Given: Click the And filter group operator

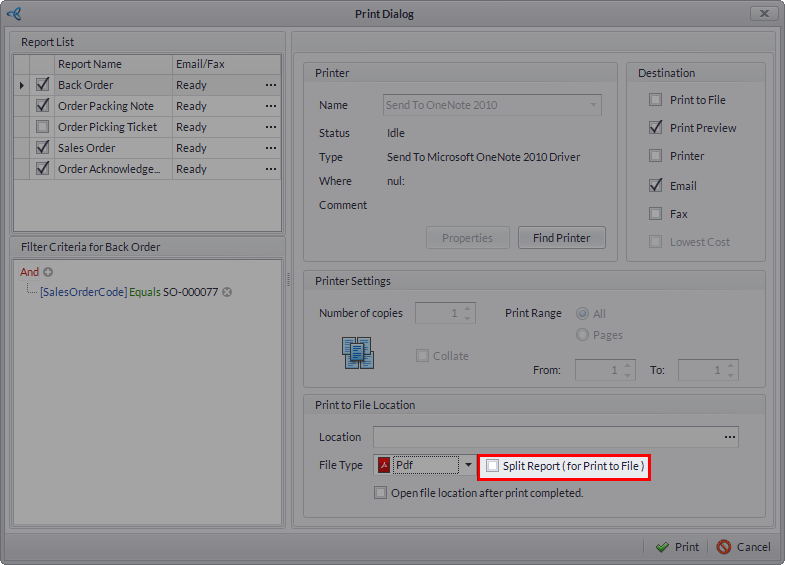Looking at the screenshot, I should tap(29, 272).
